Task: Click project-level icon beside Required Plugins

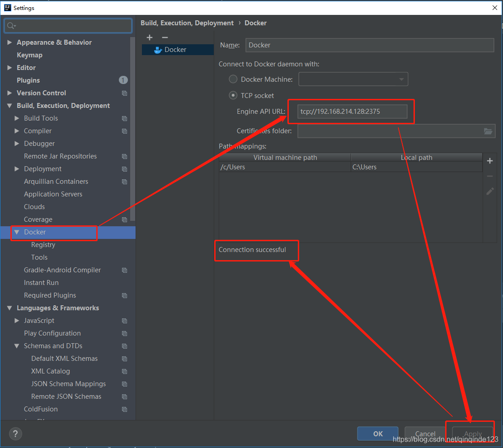Action: point(124,296)
